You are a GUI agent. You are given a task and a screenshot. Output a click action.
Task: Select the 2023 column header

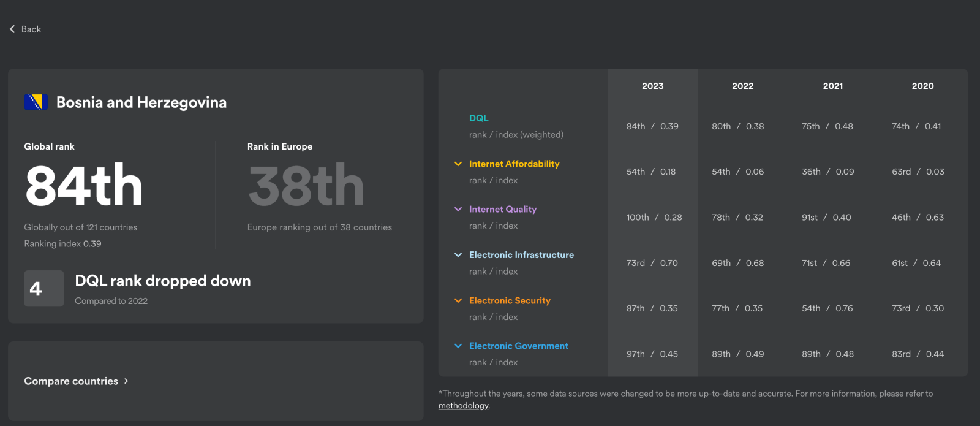coord(652,86)
